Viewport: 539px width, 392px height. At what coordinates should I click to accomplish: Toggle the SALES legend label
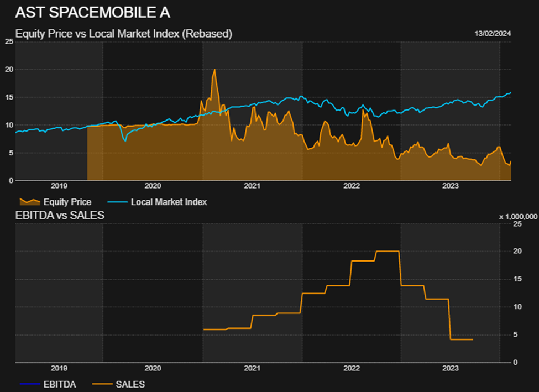point(130,384)
